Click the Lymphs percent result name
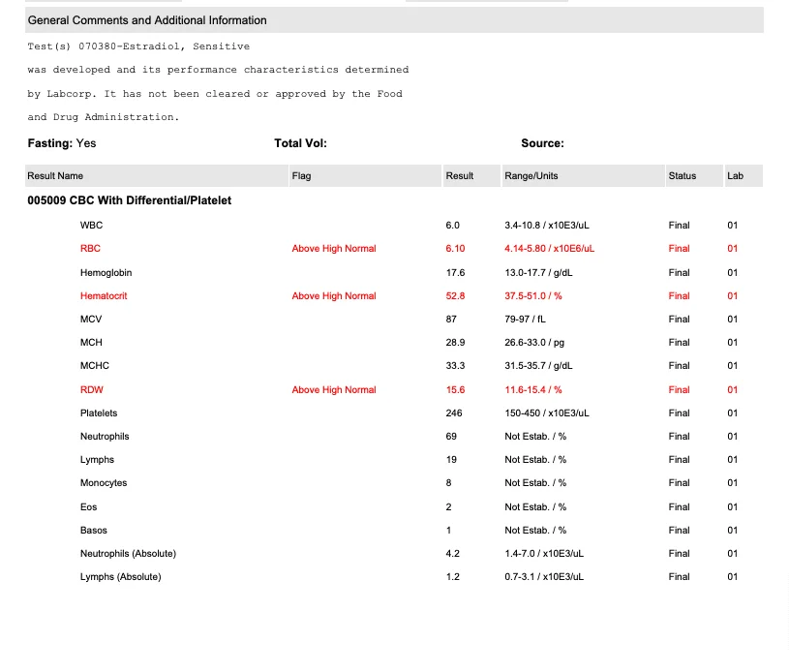 coord(97,460)
